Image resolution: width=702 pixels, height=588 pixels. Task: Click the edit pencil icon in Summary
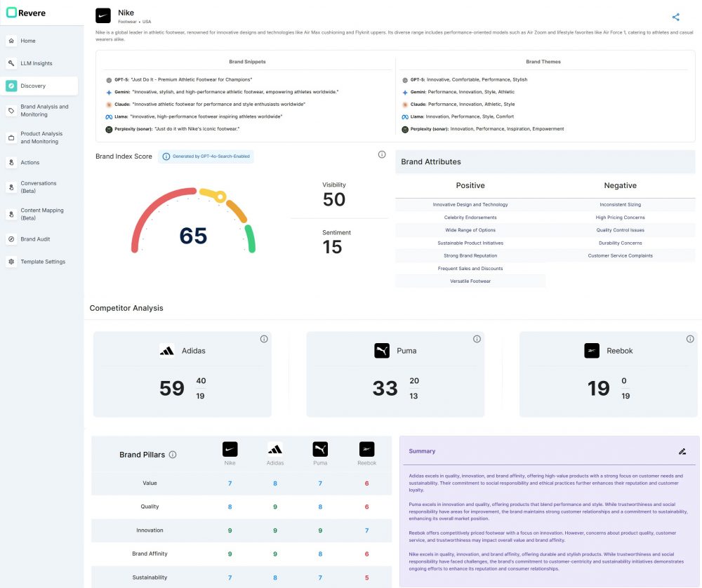pyautogui.click(x=682, y=451)
